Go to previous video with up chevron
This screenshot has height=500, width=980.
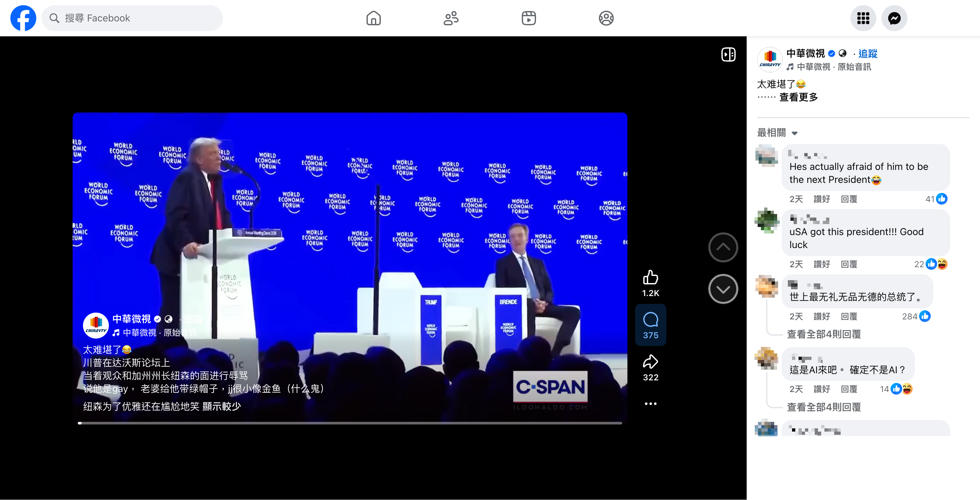[723, 247]
